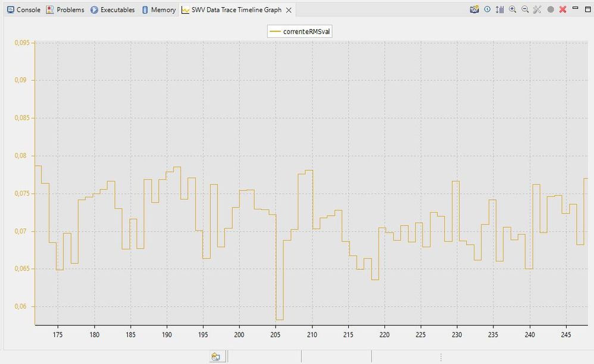Show the Memory tab
The image size is (594, 364).
click(x=158, y=10)
